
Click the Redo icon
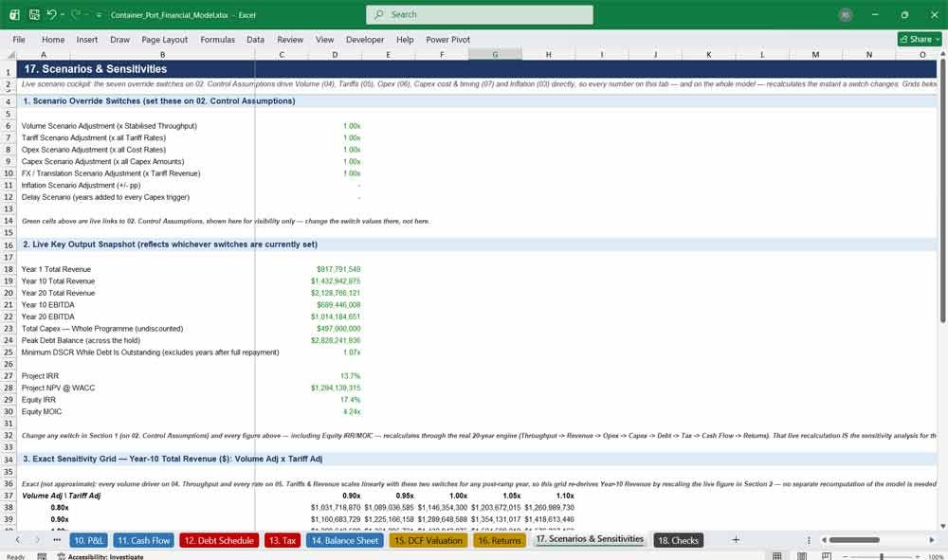click(x=76, y=14)
